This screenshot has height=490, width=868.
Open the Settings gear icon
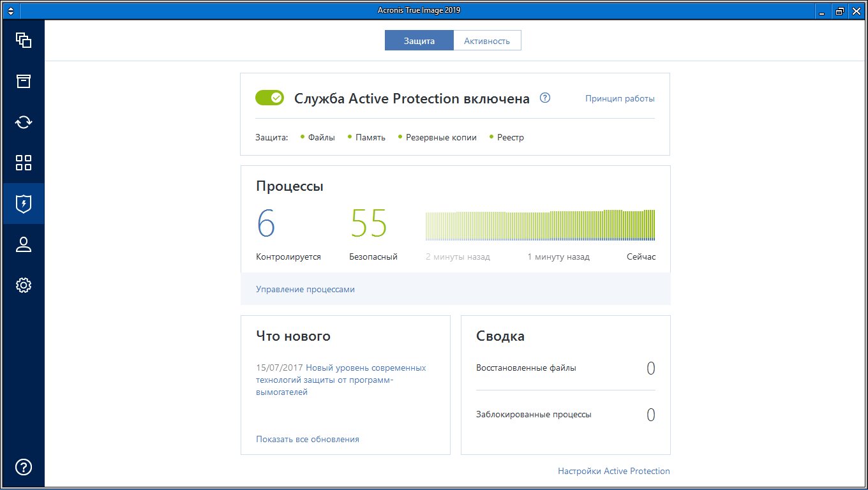click(x=24, y=285)
